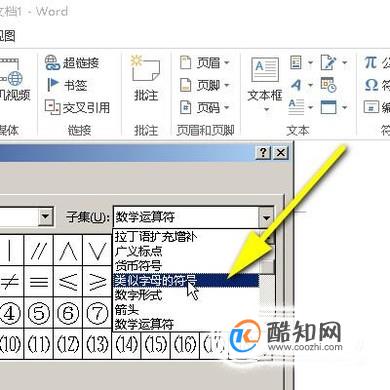Insert a comment with the 批注 button
This screenshot has height=390, width=390.
point(146,78)
